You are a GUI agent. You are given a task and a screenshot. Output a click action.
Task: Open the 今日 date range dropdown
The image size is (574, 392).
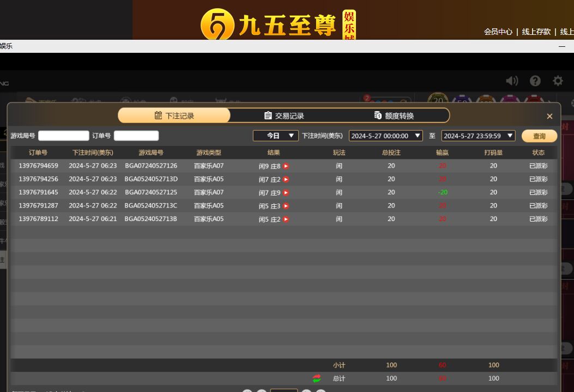tap(276, 136)
